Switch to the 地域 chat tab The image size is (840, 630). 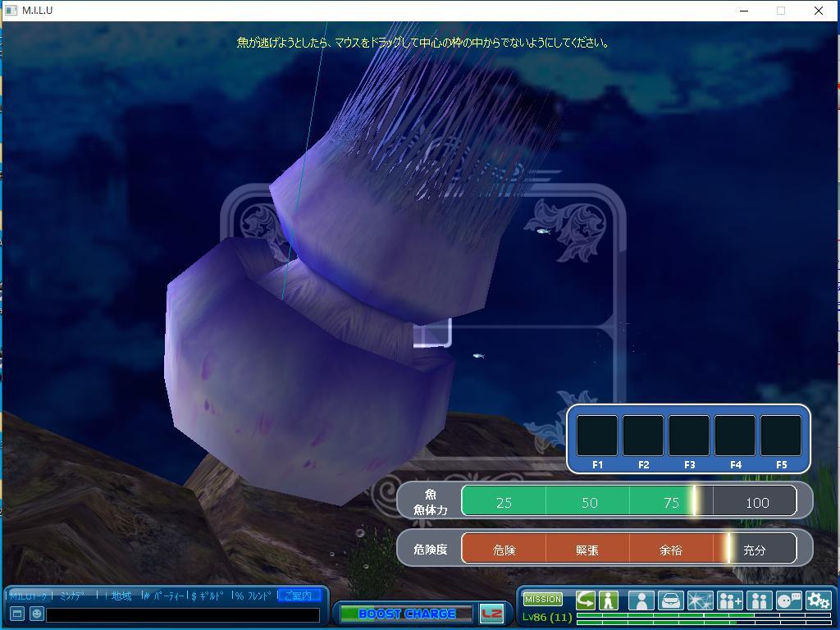[x=121, y=596]
